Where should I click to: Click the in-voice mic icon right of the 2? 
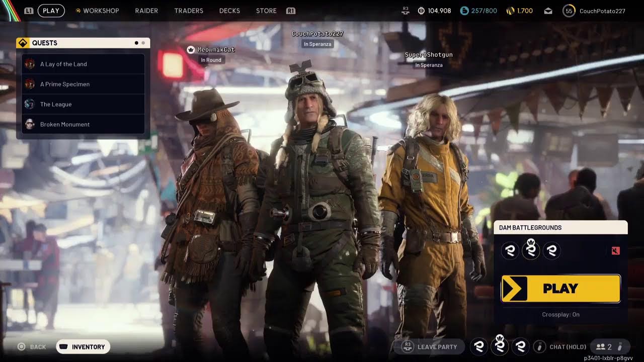click(620, 346)
